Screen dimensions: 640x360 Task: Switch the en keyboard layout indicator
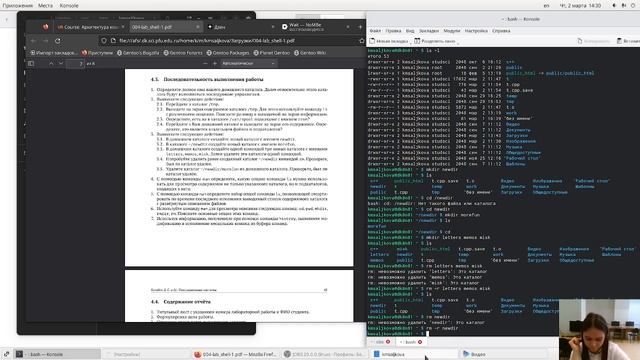(x=547, y=6)
